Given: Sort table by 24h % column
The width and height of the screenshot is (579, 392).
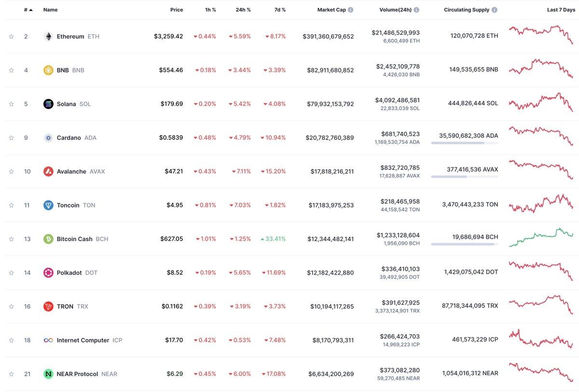Looking at the screenshot, I should (x=242, y=10).
